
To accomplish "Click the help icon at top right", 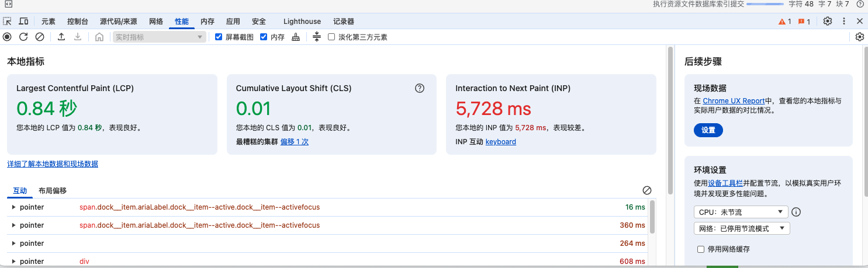I will pos(860,4).
